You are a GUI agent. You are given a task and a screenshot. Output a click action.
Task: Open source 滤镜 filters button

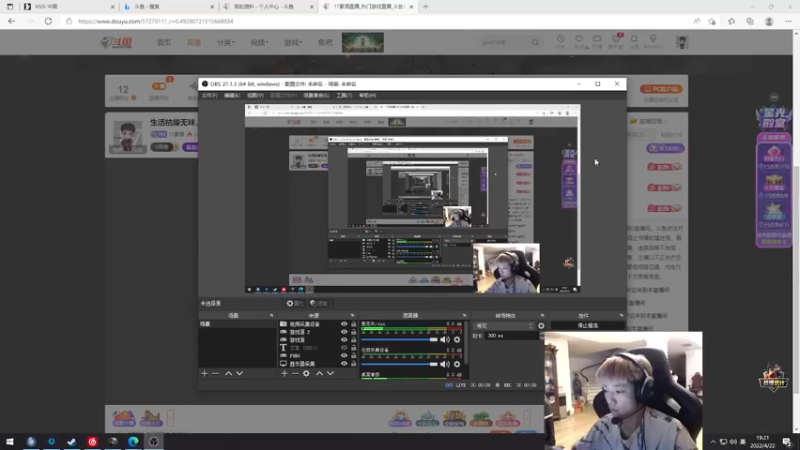click(319, 303)
